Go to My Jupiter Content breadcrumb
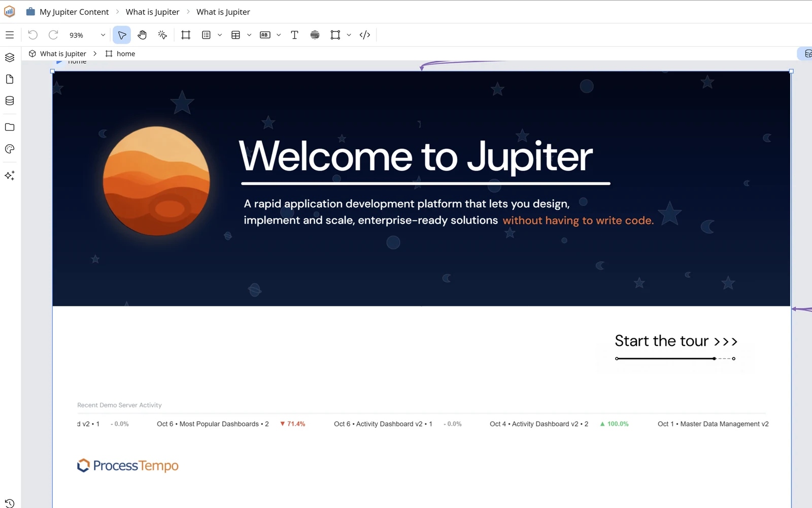Screen dimensions: 812x508 (x=74, y=12)
